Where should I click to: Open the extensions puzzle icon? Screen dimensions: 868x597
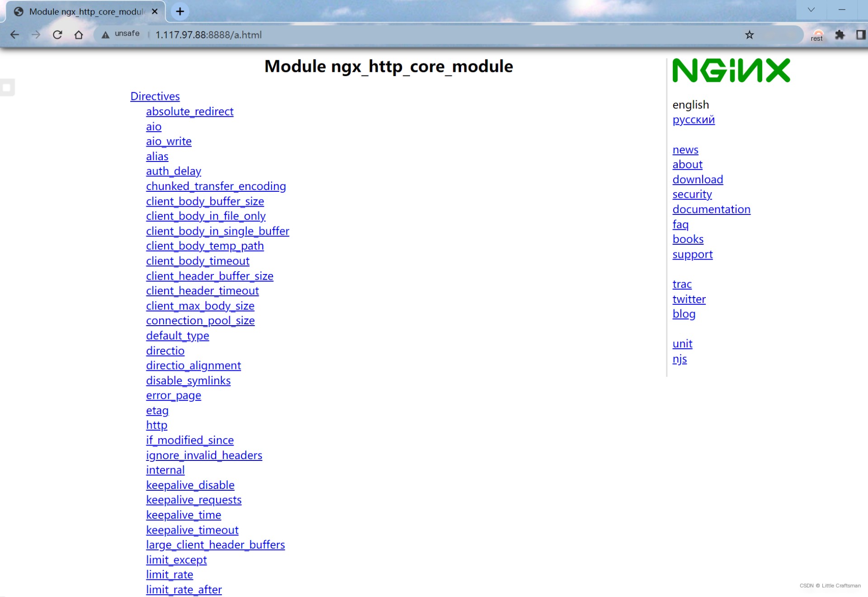(840, 35)
